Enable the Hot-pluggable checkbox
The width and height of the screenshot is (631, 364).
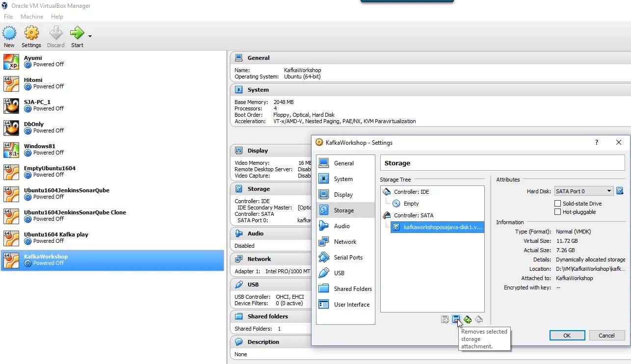click(x=557, y=212)
